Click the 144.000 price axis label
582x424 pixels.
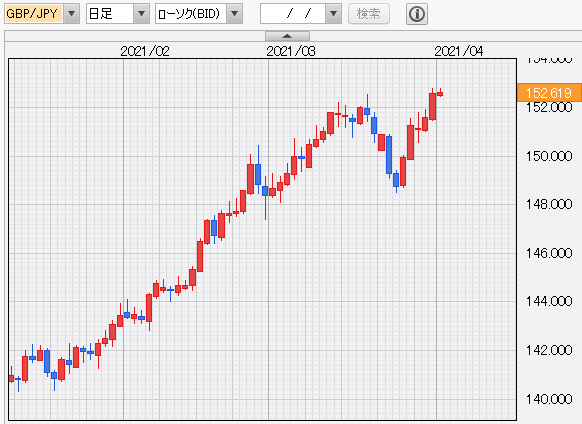[x=549, y=301]
